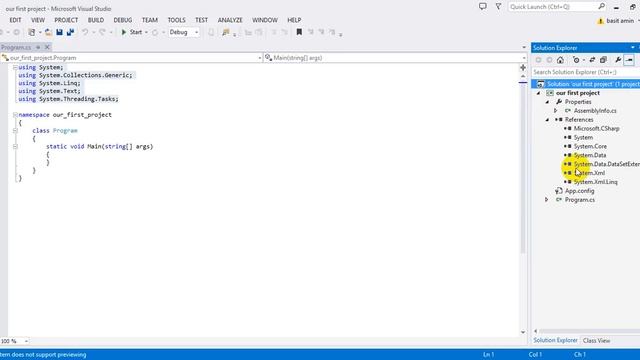Open the EDIT menu

(x=15, y=20)
